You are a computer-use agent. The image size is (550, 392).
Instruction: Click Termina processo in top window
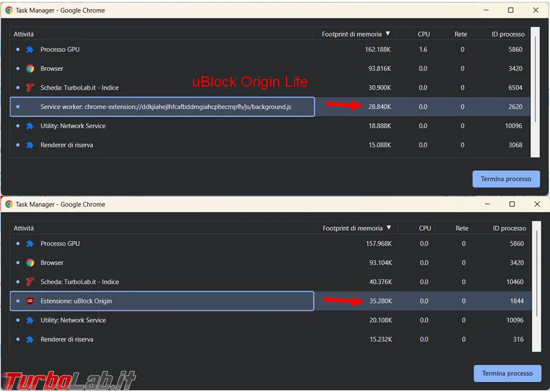pos(506,179)
